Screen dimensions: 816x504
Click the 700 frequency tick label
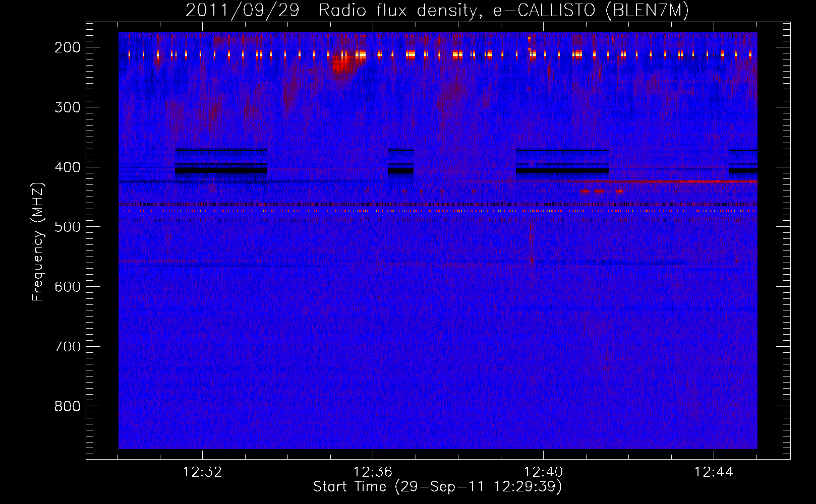tap(68, 347)
